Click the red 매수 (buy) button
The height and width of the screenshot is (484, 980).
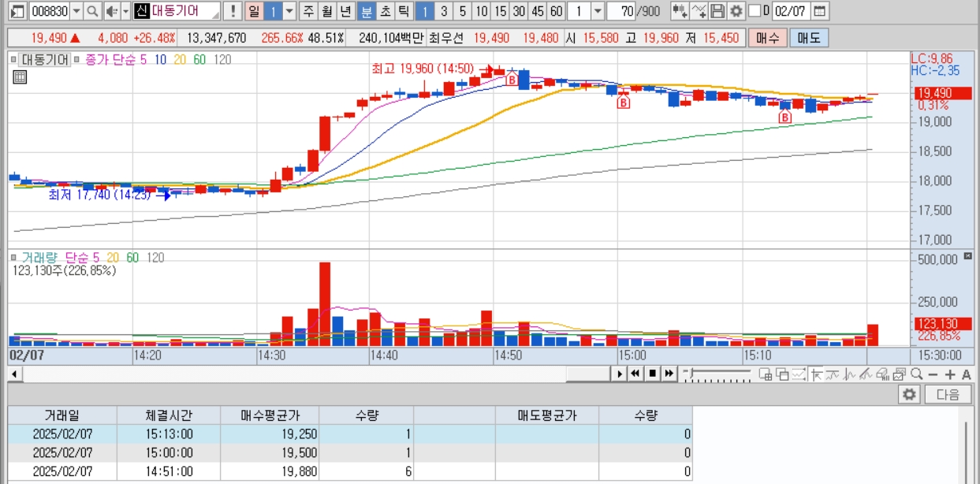pyautogui.click(x=767, y=38)
